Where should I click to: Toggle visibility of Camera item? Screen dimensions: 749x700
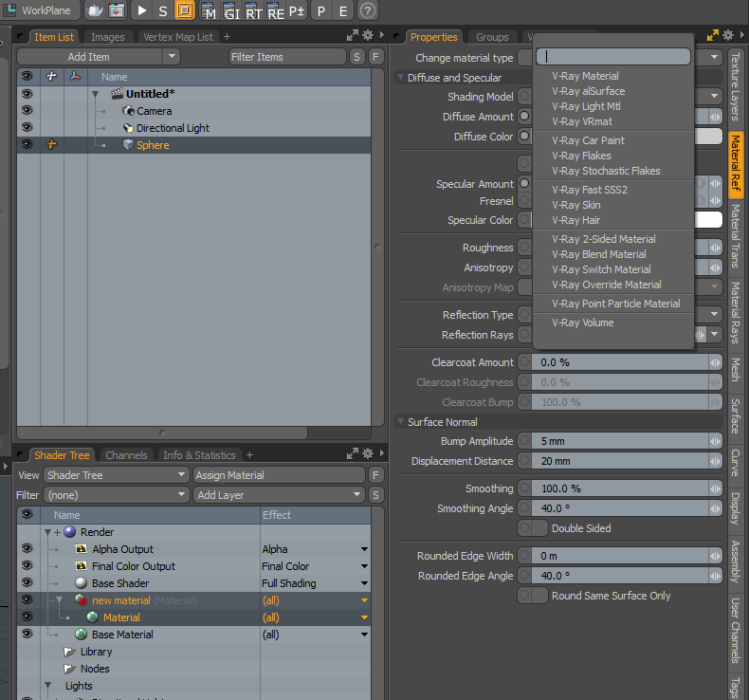(x=27, y=110)
